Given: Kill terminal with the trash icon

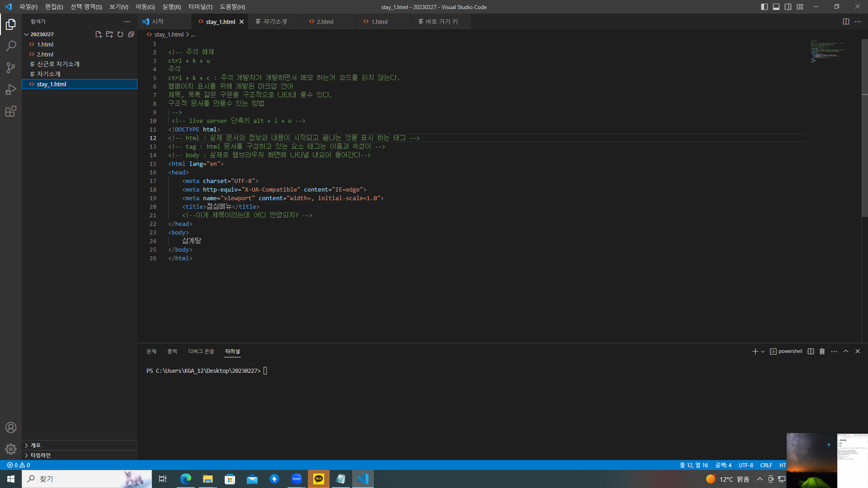Looking at the screenshot, I should [822, 352].
